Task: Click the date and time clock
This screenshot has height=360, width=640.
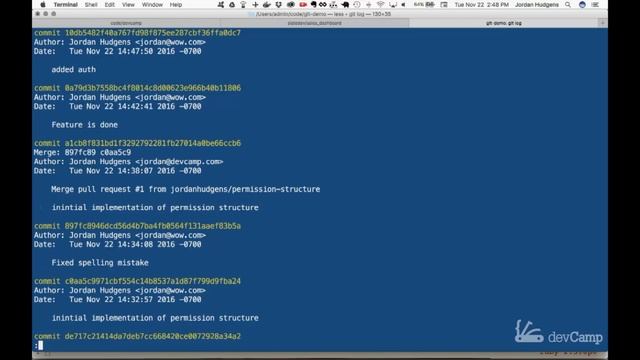Action: coord(482,4)
